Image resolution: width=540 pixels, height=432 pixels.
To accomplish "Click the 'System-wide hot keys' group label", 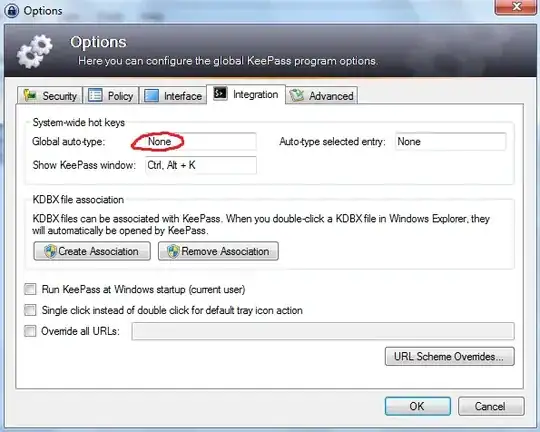I will point(79,123).
